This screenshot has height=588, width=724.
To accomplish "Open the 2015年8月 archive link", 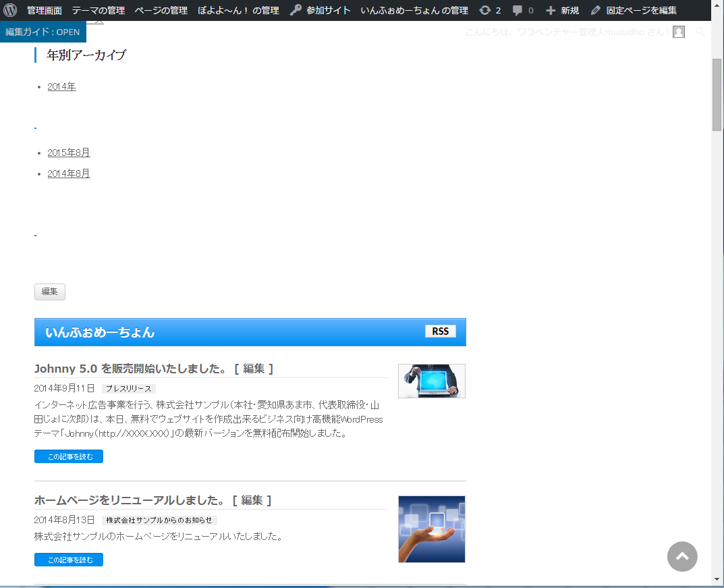I will 68,153.
